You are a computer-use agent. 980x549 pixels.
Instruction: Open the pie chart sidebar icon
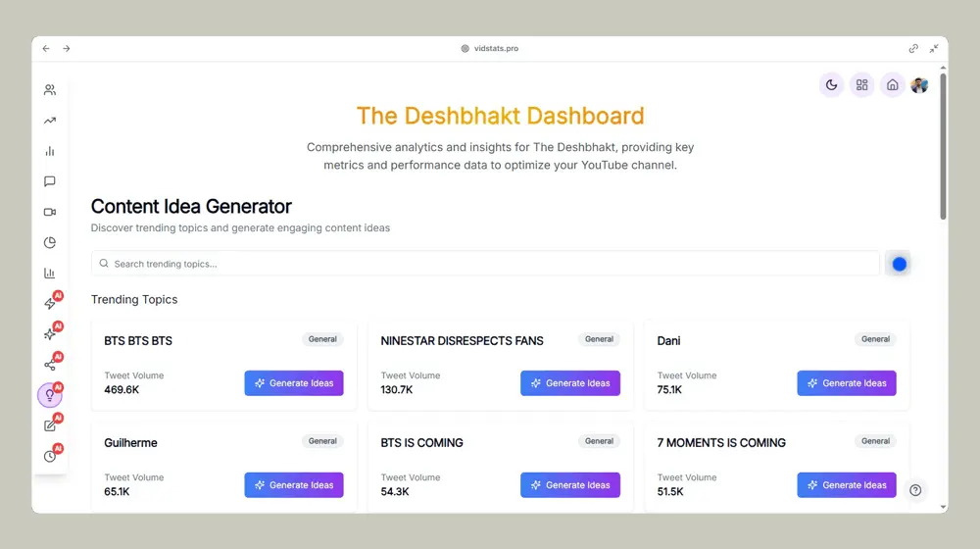50,242
